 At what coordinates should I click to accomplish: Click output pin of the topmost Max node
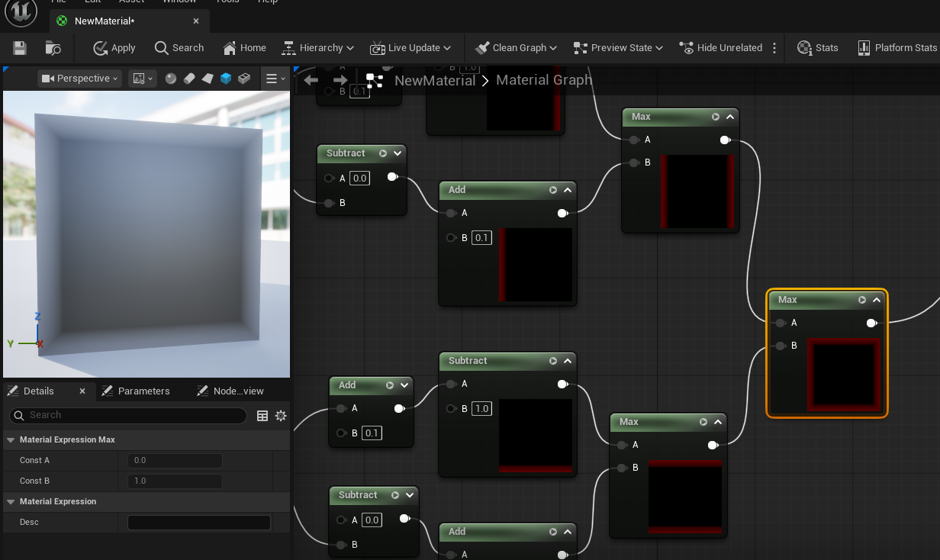[x=725, y=140]
